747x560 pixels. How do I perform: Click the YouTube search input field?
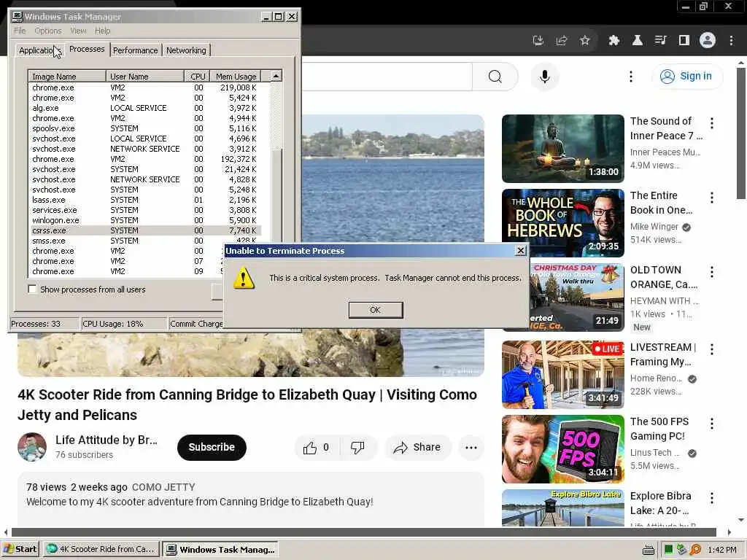coord(387,77)
